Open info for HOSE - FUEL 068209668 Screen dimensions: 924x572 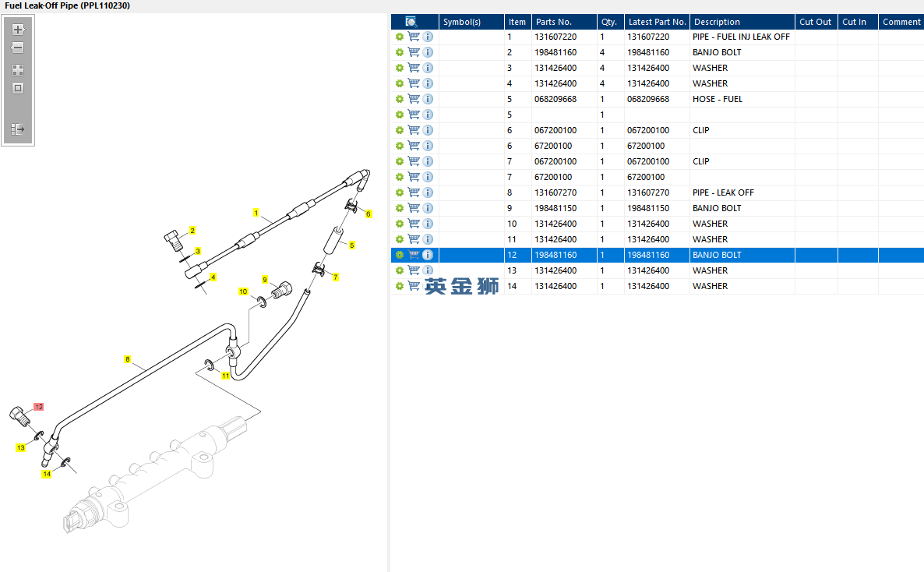[428, 99]
